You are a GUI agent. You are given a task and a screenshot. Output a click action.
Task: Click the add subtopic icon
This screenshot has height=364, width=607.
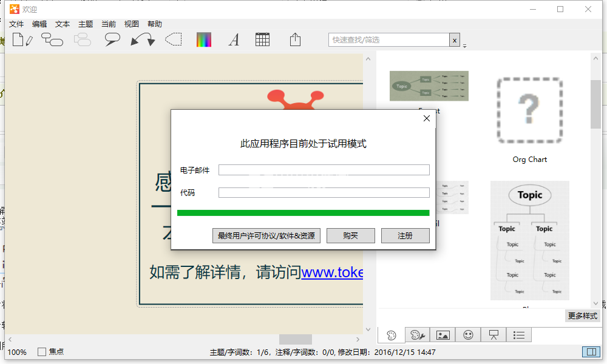pyautogui.click(x=52, y=40)
